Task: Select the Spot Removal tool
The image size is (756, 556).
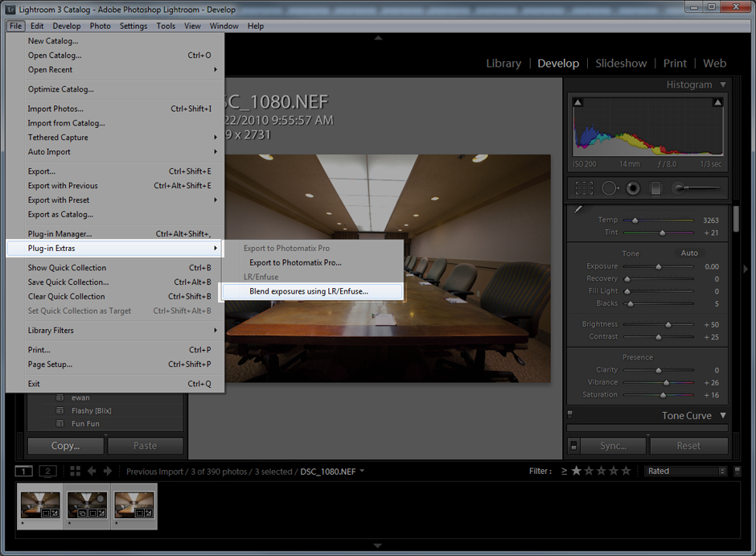Action: (610, 188)
